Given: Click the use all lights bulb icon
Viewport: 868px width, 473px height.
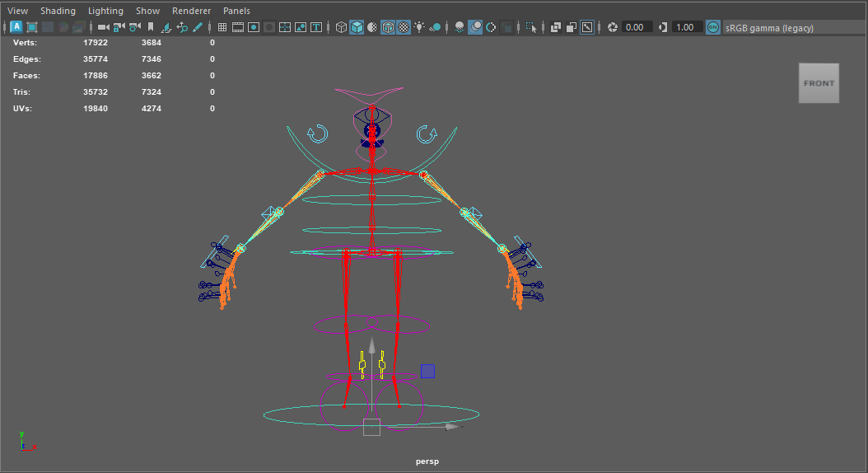Looking at the screenshot, I should 419,27.
